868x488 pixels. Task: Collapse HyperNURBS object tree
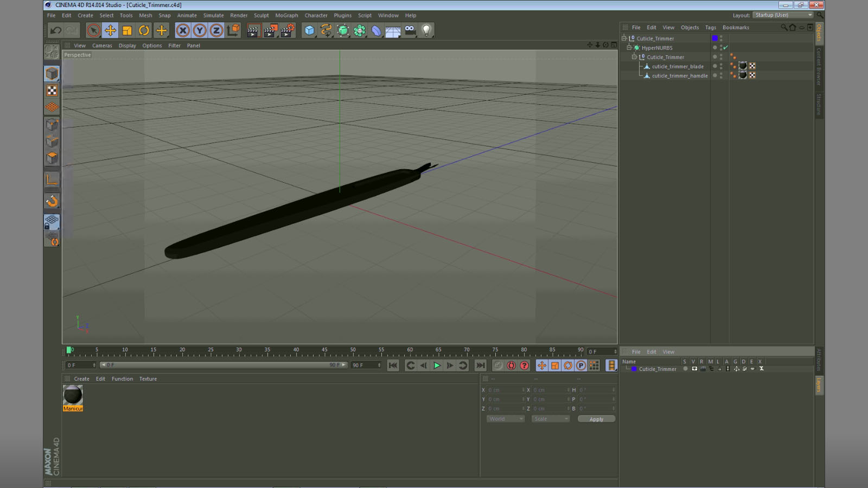(x=629, y=48)
